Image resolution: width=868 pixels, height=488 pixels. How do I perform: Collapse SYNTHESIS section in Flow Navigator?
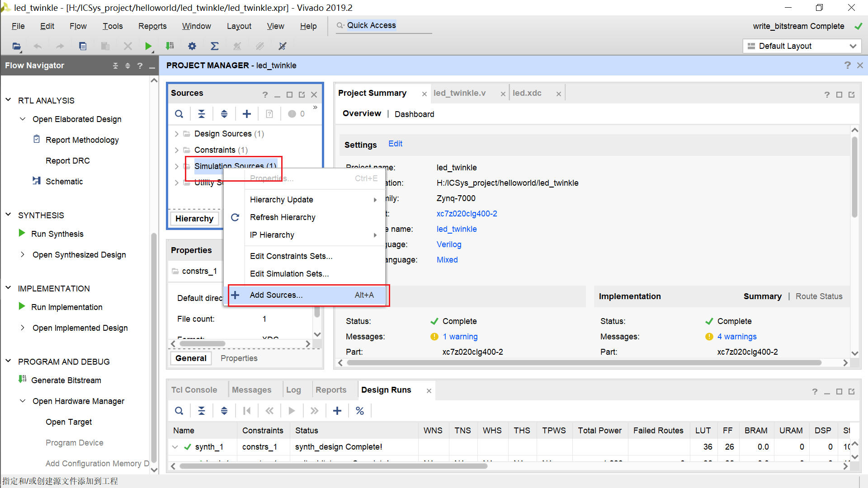(8, 215)
